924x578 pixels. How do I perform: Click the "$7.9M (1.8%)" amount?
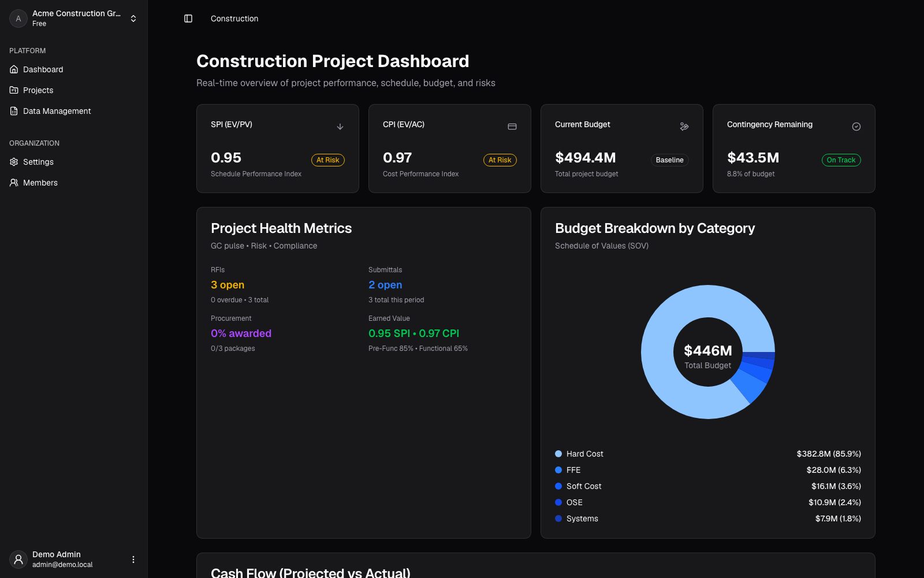click(x=838, y=518)
